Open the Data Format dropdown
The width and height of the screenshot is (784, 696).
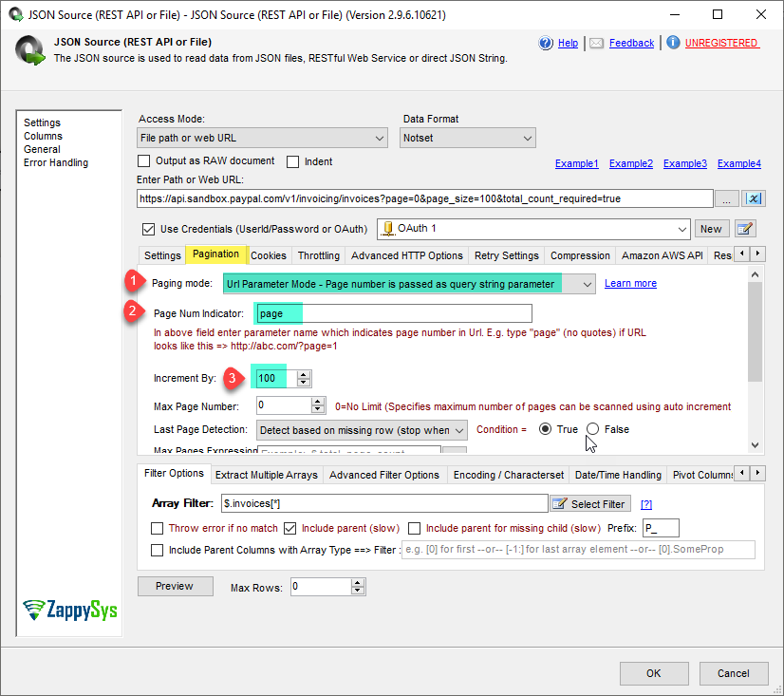pos(468,138)
